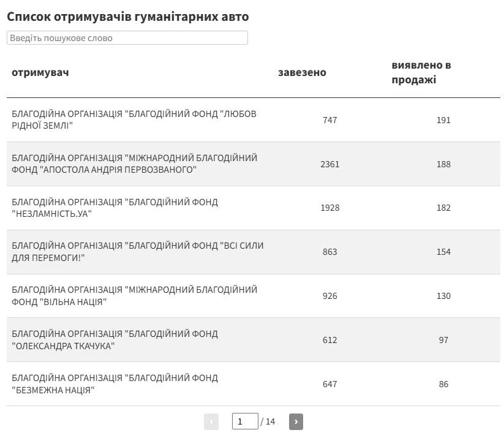Sort by "виявлено в продажі" column header
504x438 pixels.
pos(421,72)
